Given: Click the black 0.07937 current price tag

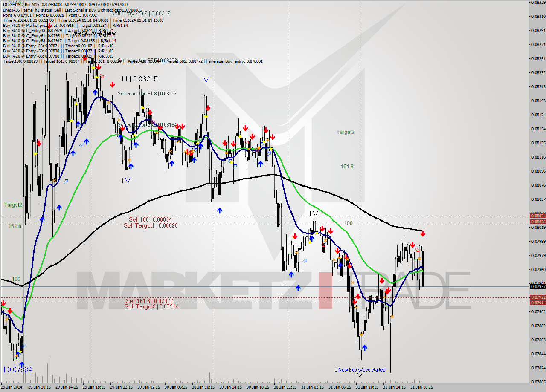Looking at the screenshot, I should tap(537, 286).
